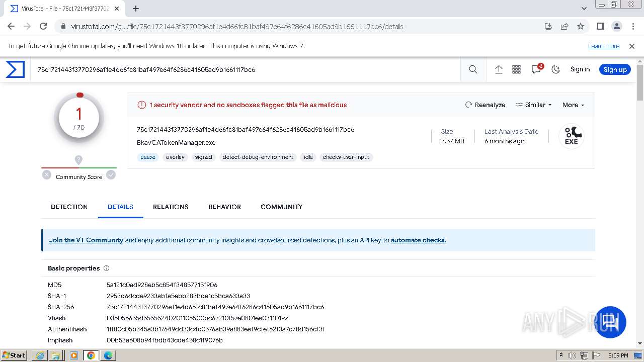Click the detect-debug-environment tag
This screenshot has width=644, height=362.
258,157
